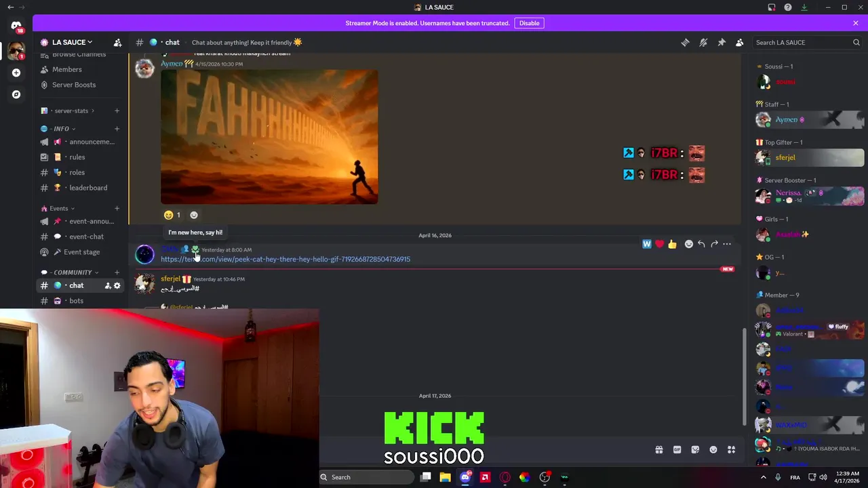Collapse the COMMUNITY category
The width and height of the screenshot is (868, 488).
point(70,272)
